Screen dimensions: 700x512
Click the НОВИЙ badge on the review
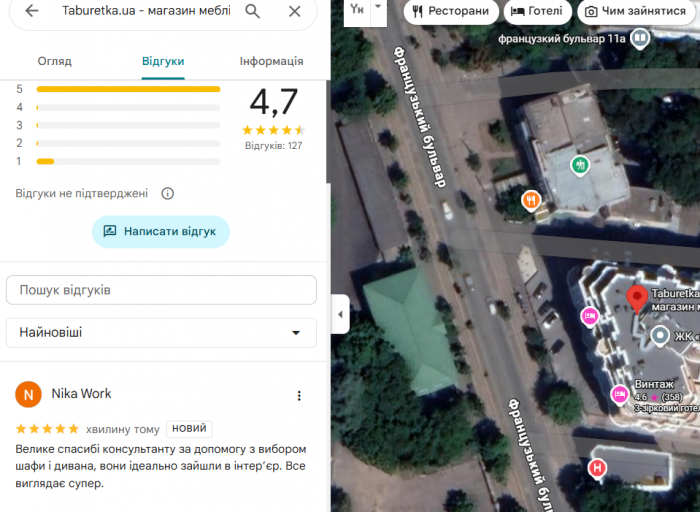(189, 429)
